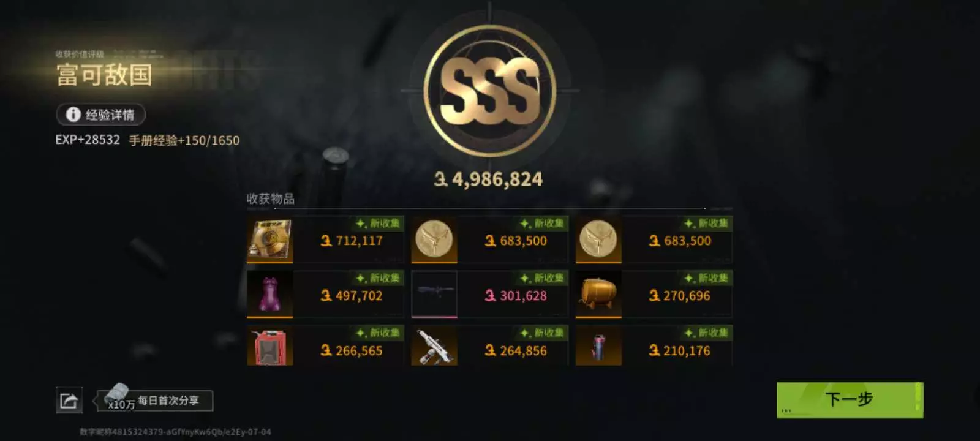Tap the weapon item worth 264,856
Screen dimensions: 980x441
(x=434, y=346)
